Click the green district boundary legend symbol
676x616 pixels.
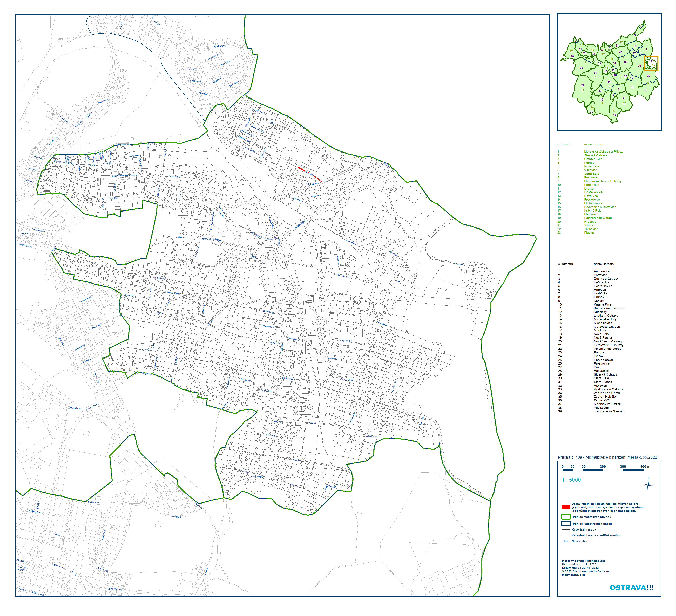pyautogui.click(x=566, y=517)
